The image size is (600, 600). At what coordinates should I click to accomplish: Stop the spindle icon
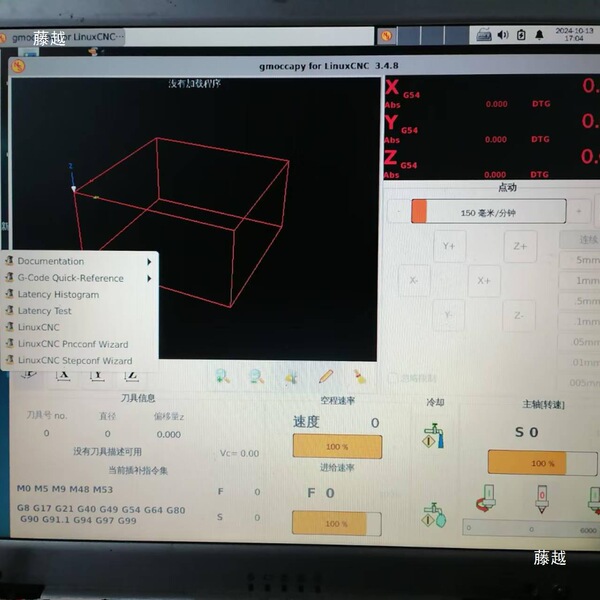(x=541, y=499)
